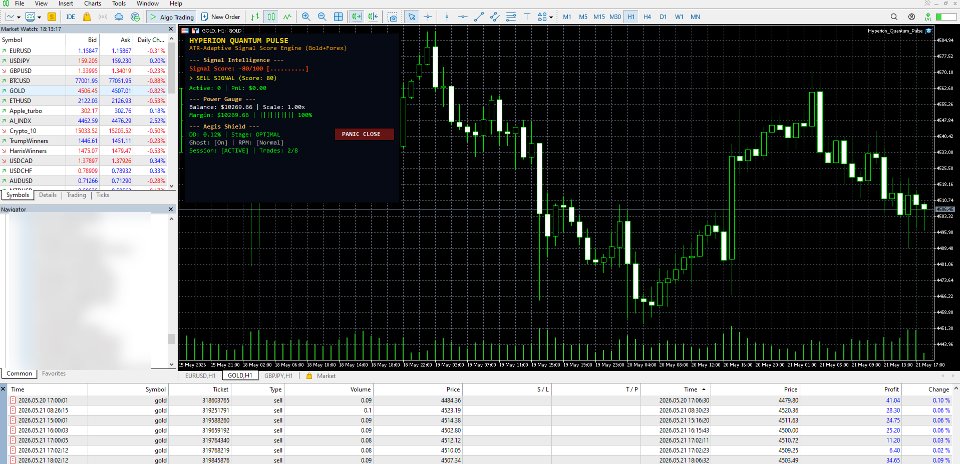Click the green connection status icon
960x464 pixels.
tap(929, 17)
